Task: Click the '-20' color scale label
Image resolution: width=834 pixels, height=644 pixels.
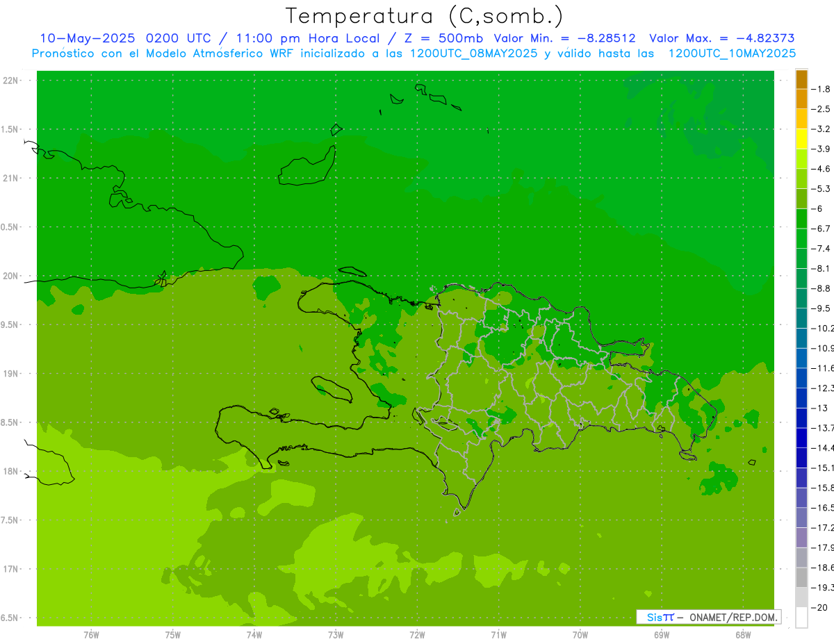Action: 820,608
